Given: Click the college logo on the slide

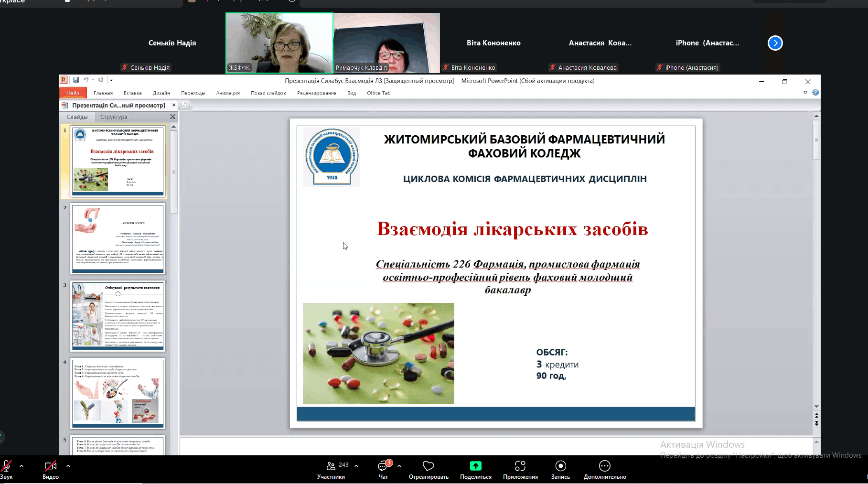Looking at the screenshot, I should click(332, 157).
